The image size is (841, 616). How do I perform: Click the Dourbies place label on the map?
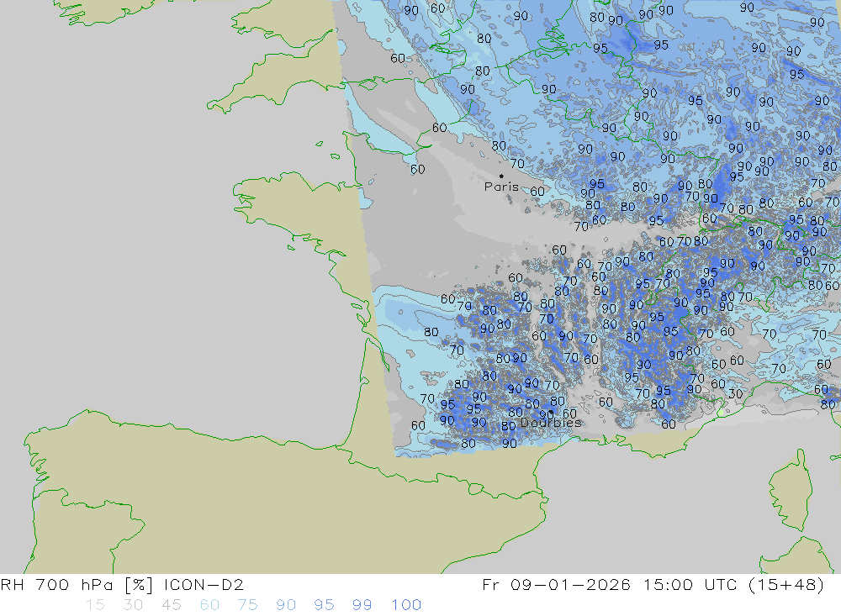pos(551,423)
